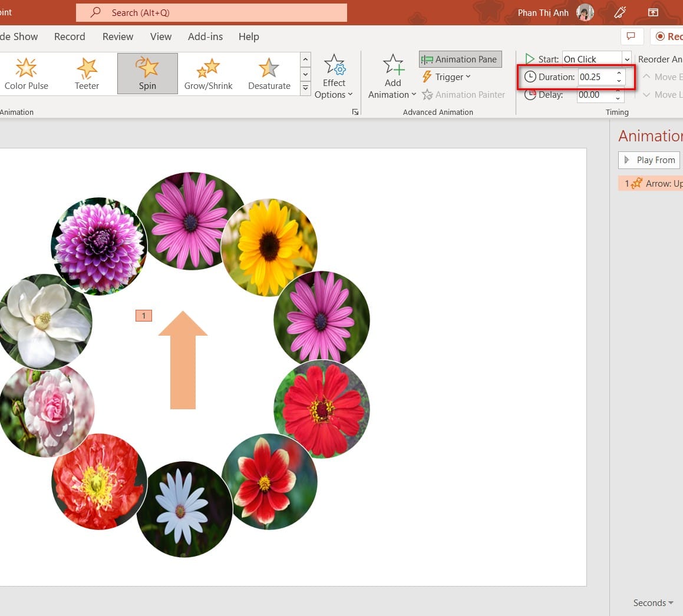The width and height of the screenshot is (683, 616).
Task: Open the Add-ins tab
Action: [x=205, y=37]
